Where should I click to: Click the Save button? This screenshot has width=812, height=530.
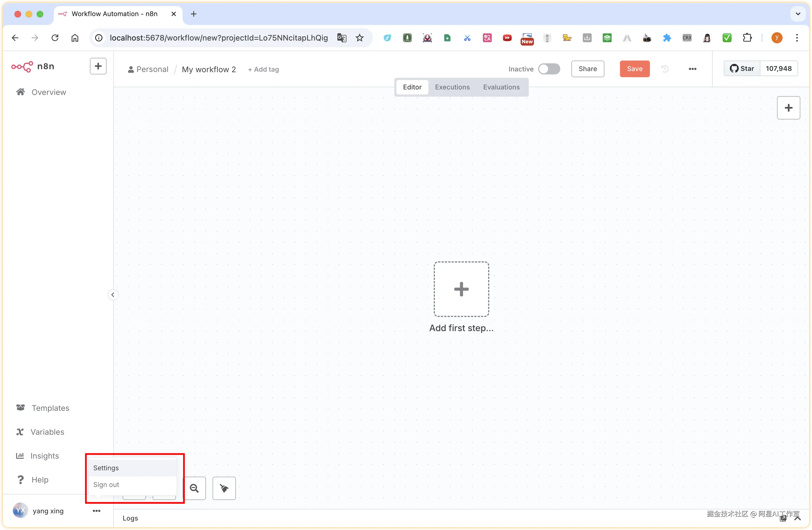[x=635, y=69]
